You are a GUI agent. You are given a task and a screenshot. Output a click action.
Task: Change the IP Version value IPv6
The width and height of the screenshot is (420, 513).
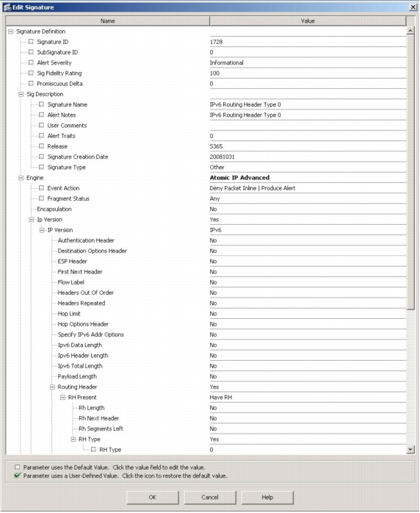pyautogui.click(x=308, y=230)
